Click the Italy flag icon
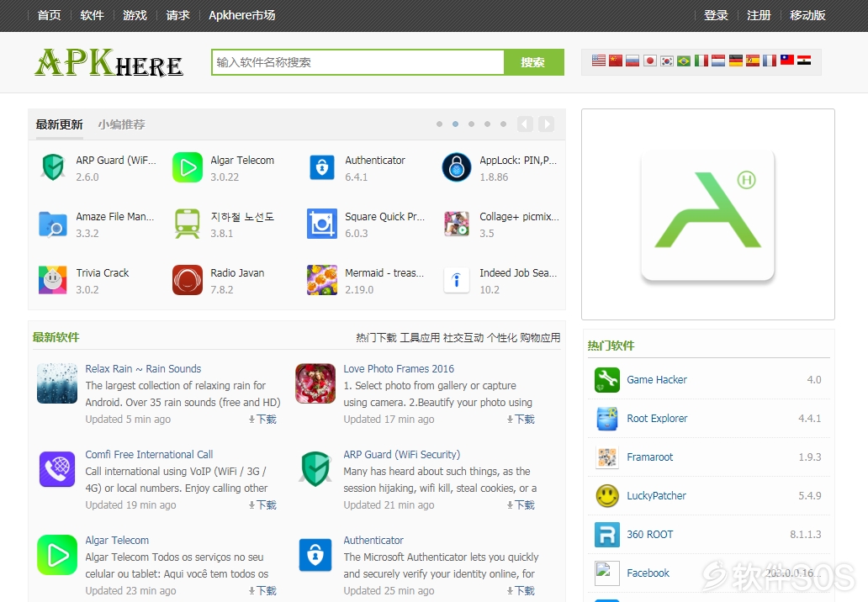 click(x=701, y=61)
